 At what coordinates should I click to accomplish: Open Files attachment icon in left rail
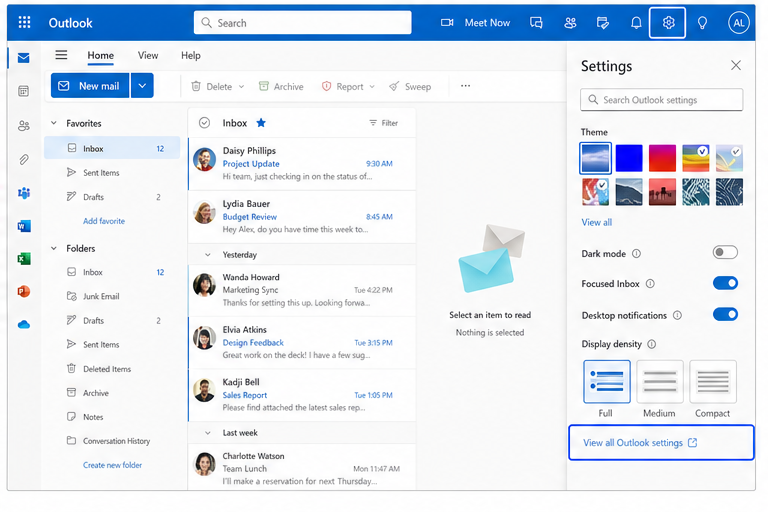pyautogui.click(x=24, y=159)
